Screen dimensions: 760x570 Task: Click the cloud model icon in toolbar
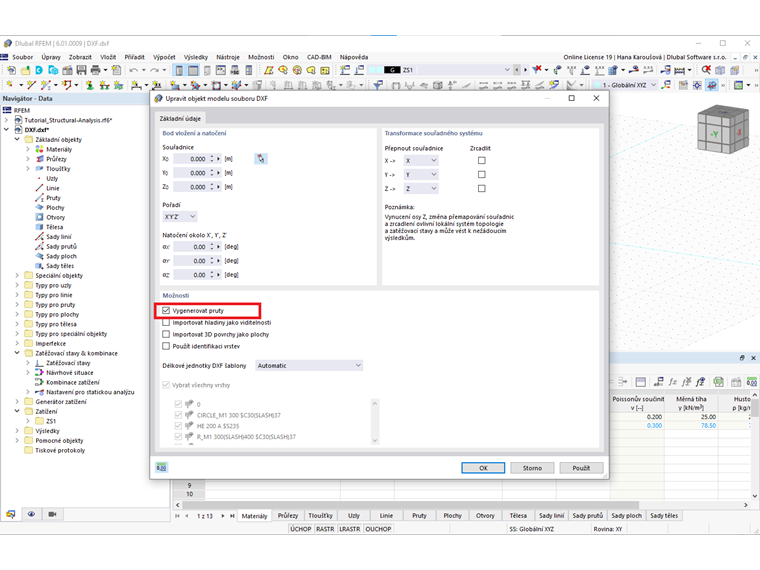coord(53,70)
